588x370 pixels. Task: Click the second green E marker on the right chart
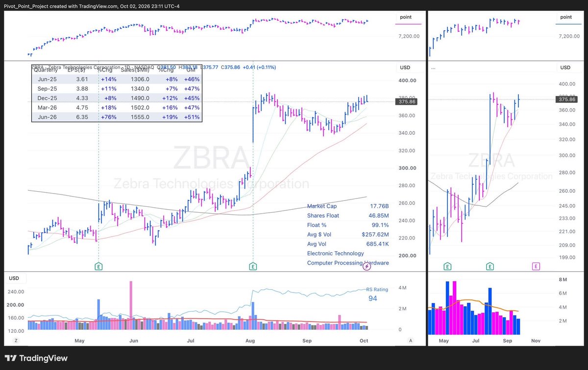point(490,266)
